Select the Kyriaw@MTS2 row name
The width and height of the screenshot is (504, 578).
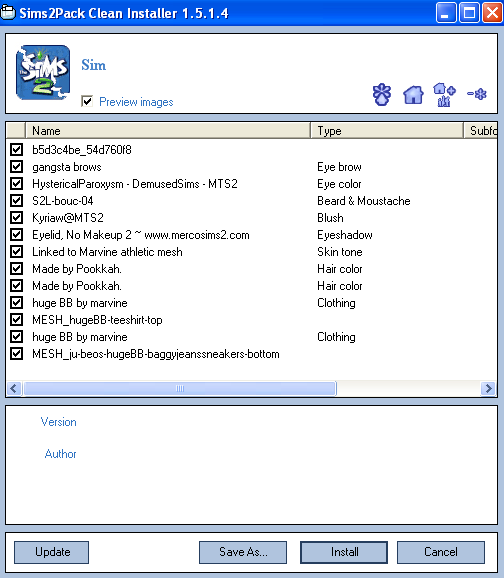pos(68,217)
